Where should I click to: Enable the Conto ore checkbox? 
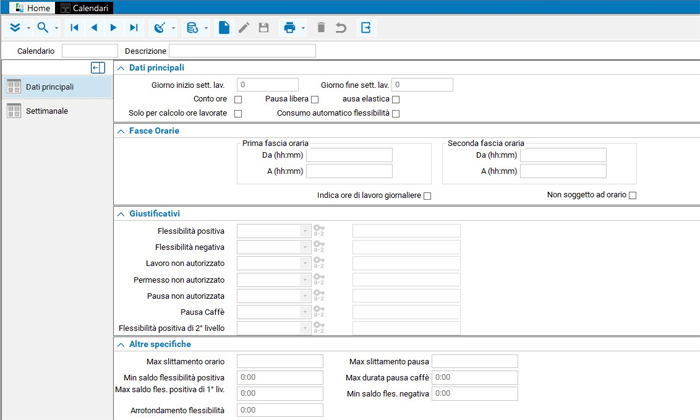pyautogui.click(x=238, y=100)
